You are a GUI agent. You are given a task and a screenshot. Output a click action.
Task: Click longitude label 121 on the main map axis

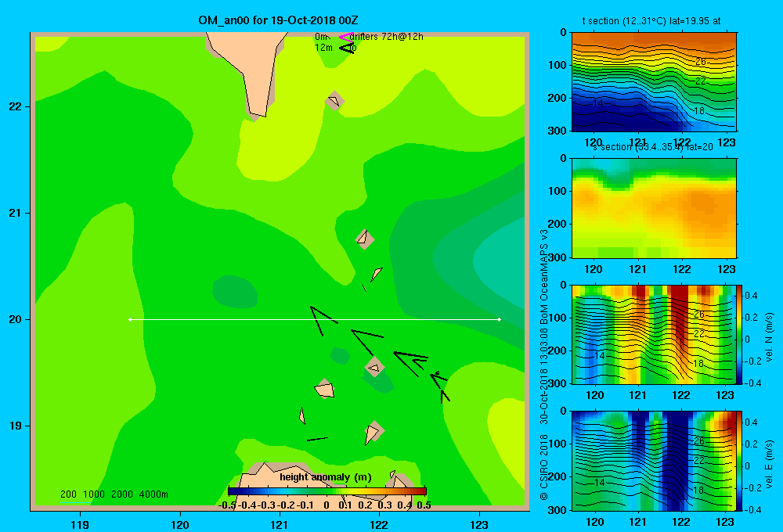[280, 524]
